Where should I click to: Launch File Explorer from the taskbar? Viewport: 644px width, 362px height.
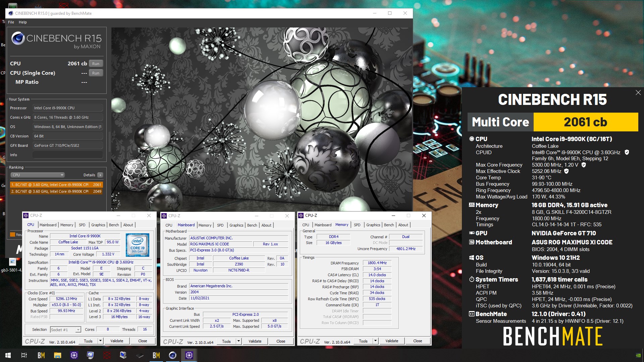tap(57, 355)
